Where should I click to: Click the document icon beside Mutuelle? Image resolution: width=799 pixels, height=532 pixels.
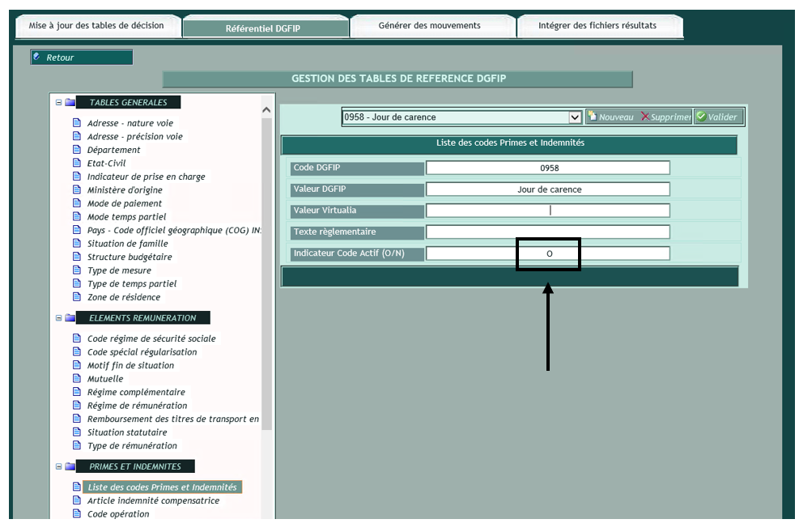pos(78,379)
